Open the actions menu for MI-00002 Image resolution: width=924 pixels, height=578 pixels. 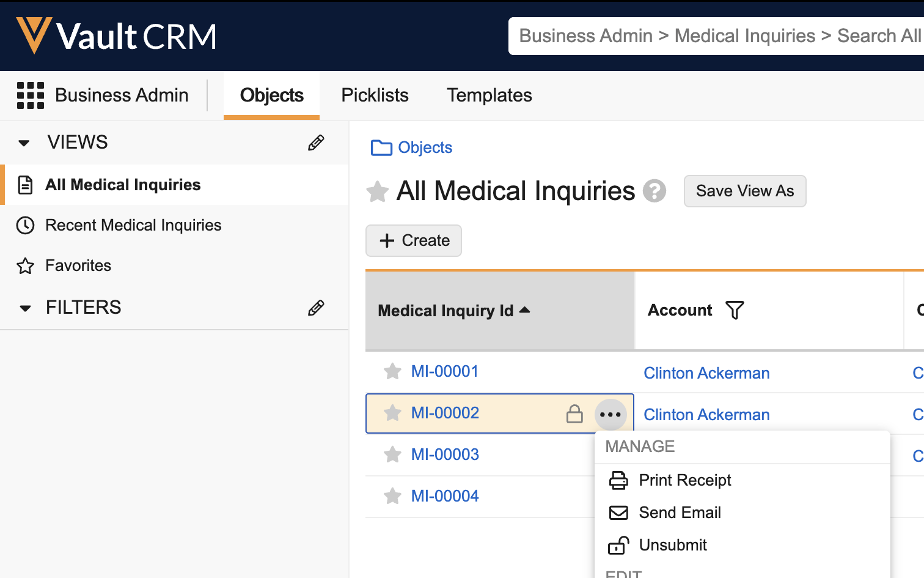[610, 413]
